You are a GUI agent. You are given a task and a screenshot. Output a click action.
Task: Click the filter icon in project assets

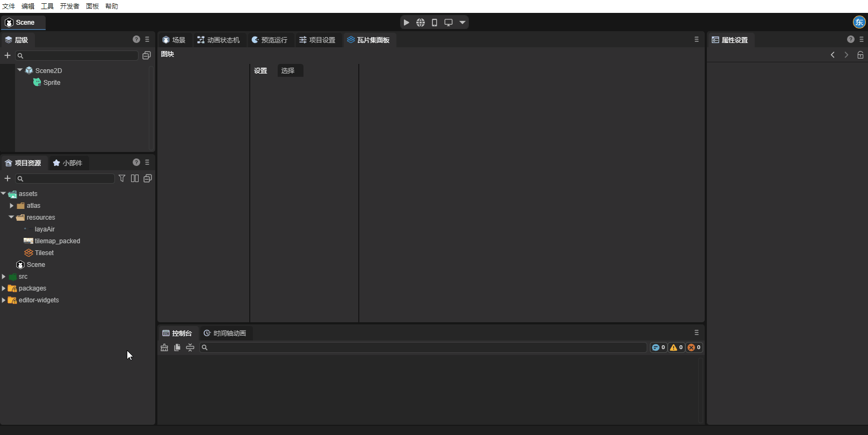pos(122,178)
